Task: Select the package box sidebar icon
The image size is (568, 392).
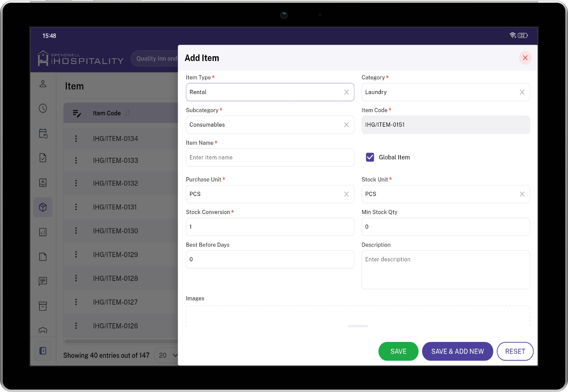Action: [43, 207]
